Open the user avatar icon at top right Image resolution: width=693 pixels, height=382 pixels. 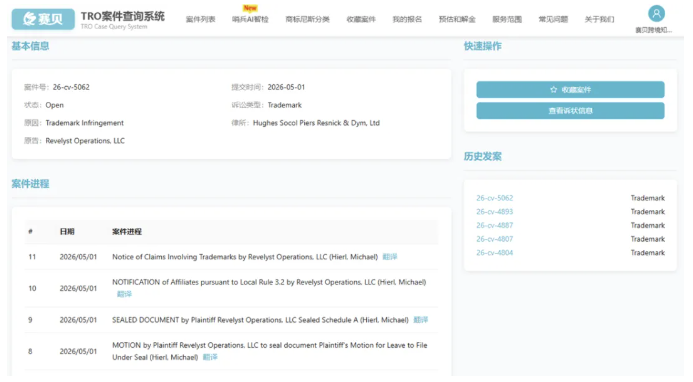point(656,14)
